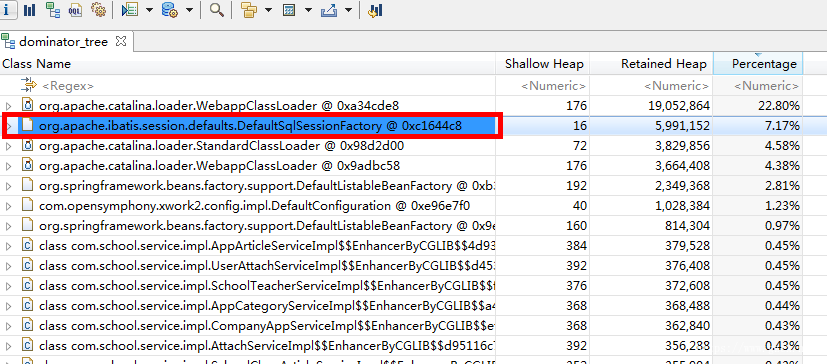The image size is (827, 364).
Task: Click the magnifier search icon
Action: tap(216, 9)
